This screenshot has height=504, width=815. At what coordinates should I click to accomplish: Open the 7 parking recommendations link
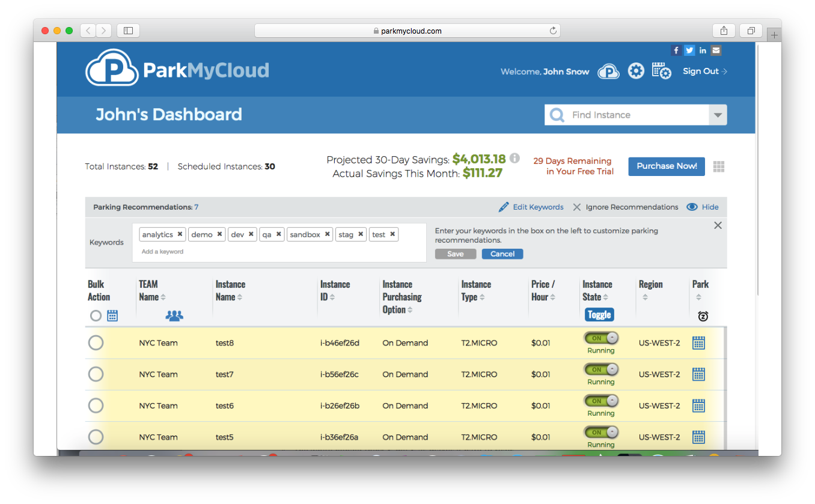click(196, 207)
